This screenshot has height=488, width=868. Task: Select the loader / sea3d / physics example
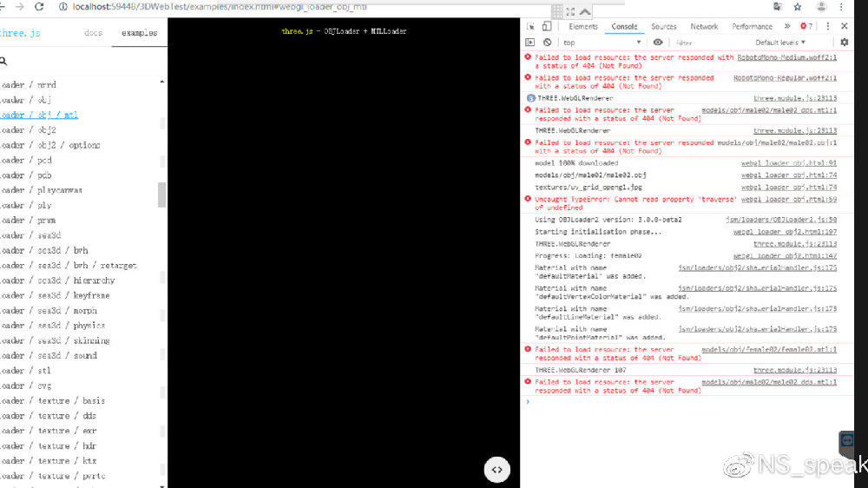pos(53,325)
